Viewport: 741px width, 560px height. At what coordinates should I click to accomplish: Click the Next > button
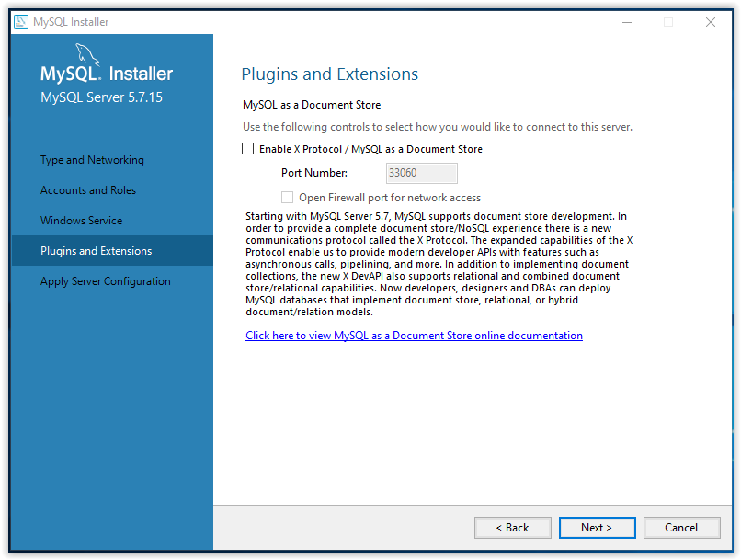[x=597, y=528]
